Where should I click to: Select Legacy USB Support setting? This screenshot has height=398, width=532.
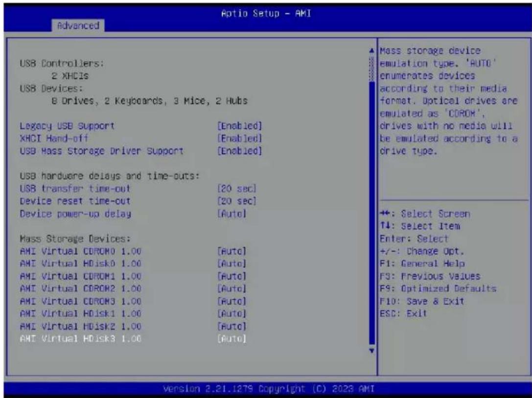click(67, 126)
